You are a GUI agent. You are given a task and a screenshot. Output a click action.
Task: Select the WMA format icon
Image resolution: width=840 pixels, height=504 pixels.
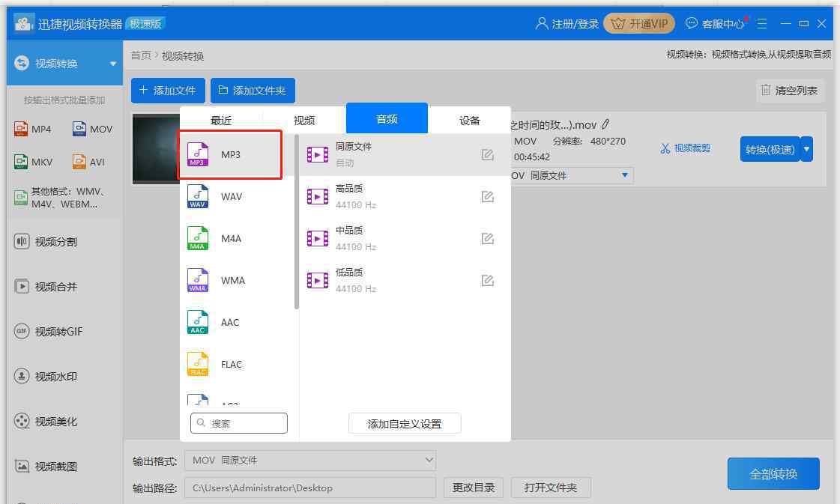tap(197, 280)
